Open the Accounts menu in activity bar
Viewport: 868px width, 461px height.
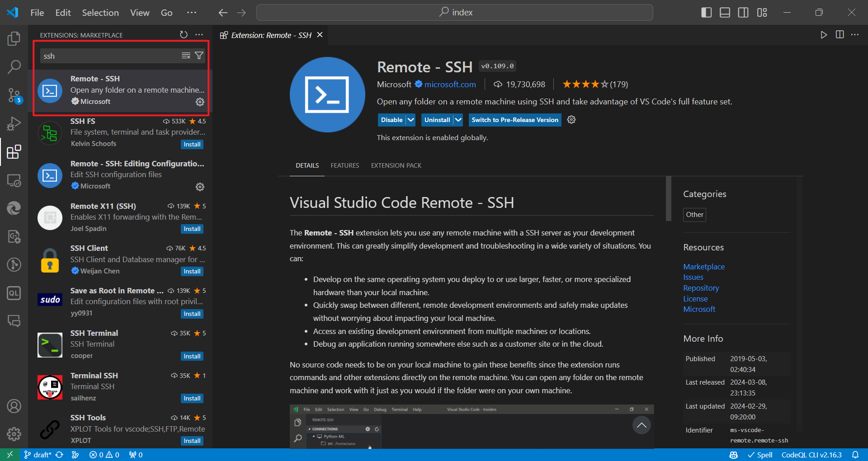(14, 406)
